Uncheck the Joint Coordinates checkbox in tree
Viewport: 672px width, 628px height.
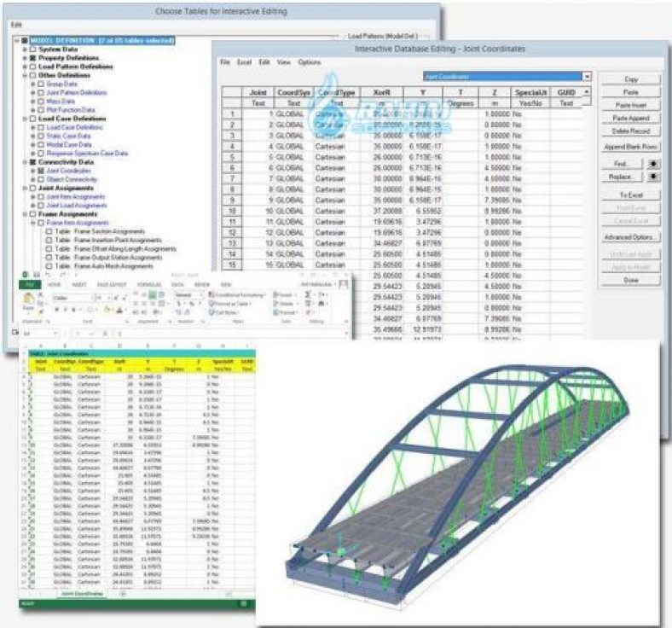(41, 171)
